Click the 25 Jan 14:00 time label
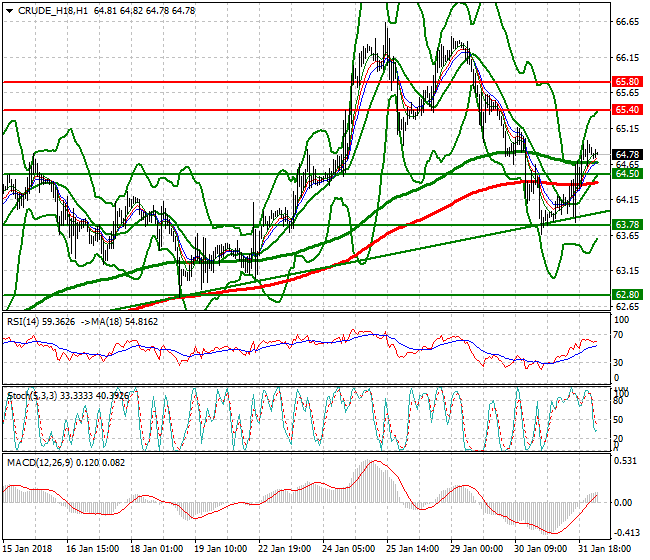This screenshot has height=560, width=650. pyautogui.click(x=412, y=549)
